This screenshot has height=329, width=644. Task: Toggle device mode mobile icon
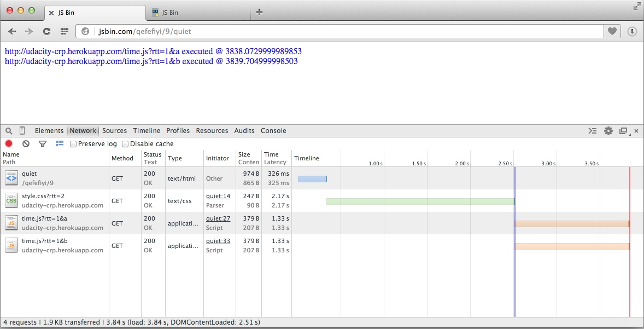pyautogui.click(x=22, y=131)
